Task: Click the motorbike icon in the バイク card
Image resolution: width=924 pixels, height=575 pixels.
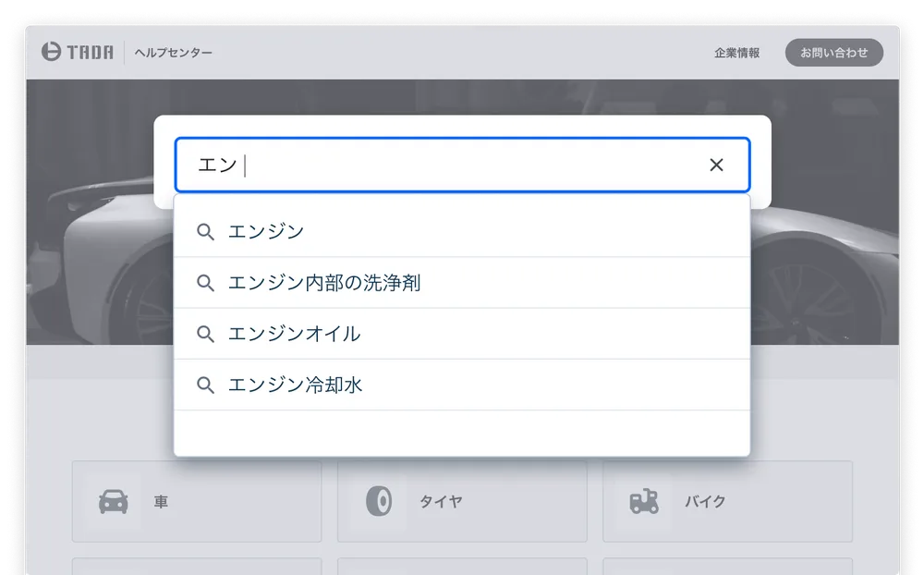Action: click(644, 501)
